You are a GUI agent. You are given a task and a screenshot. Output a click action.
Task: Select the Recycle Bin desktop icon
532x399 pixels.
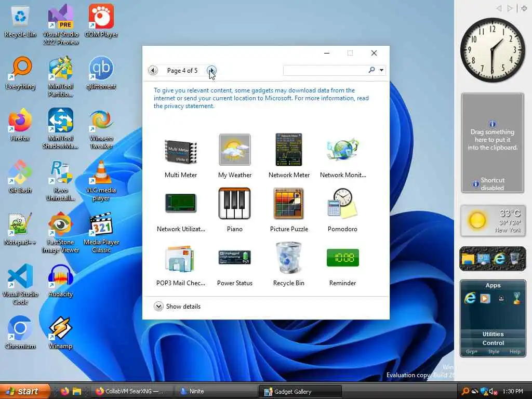[20, 21]
